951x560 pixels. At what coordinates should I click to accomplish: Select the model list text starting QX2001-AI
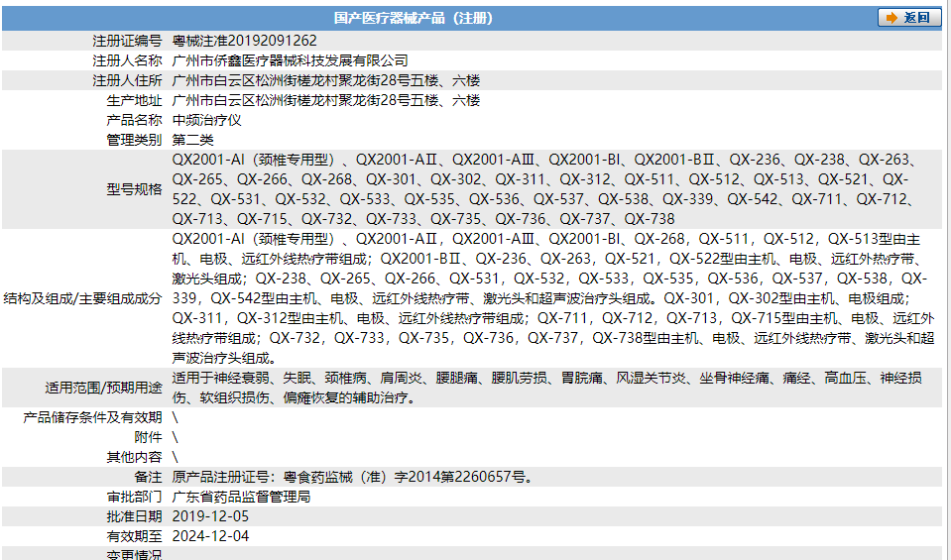coord(544,189)
